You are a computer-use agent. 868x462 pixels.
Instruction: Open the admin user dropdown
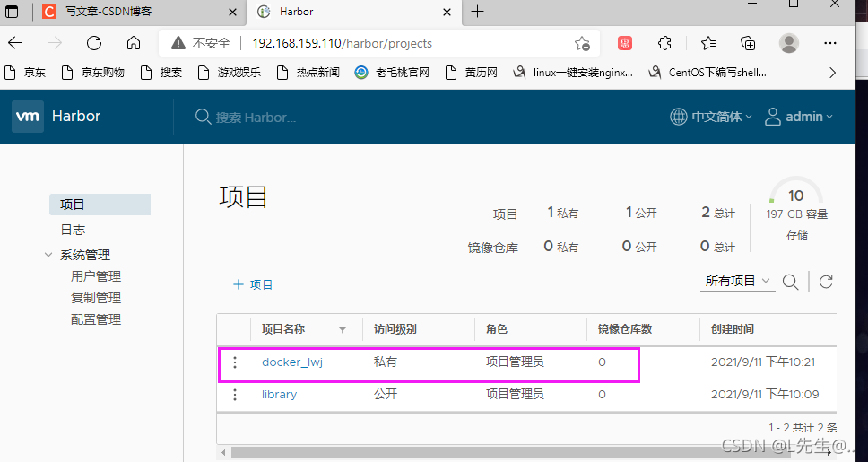coord(798,117)
